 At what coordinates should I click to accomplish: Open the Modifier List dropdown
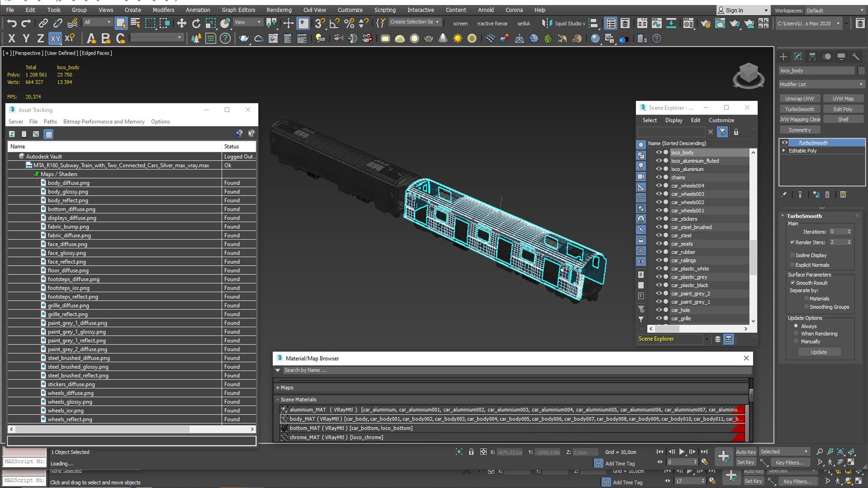[821, 84]
